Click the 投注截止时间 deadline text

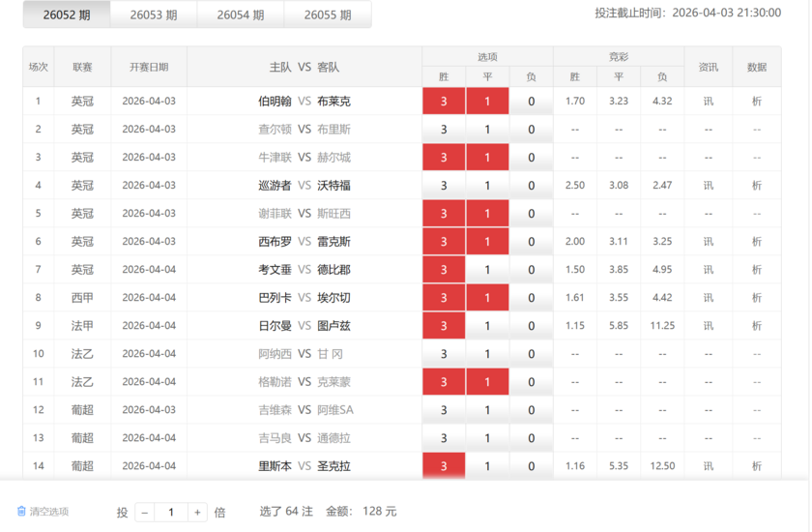687,13
